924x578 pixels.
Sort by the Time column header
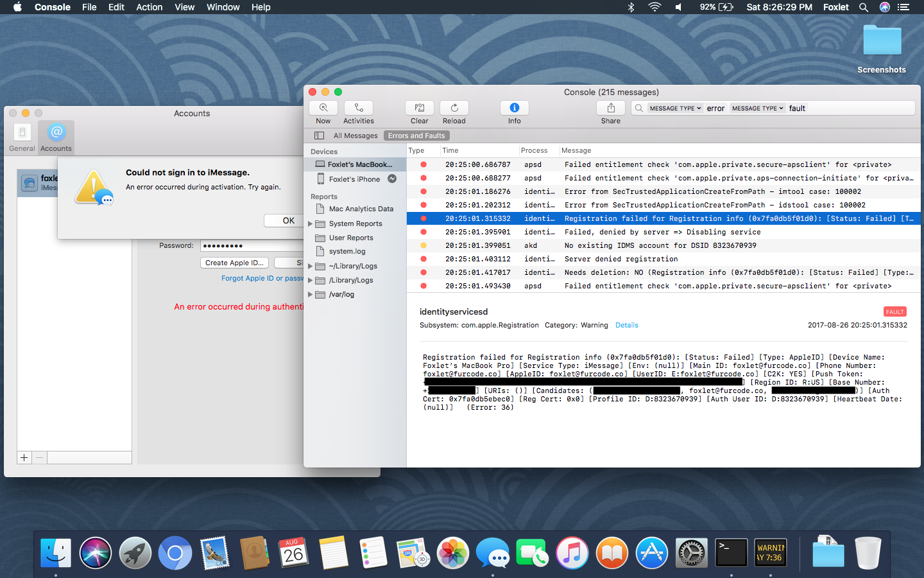point(479,150)
